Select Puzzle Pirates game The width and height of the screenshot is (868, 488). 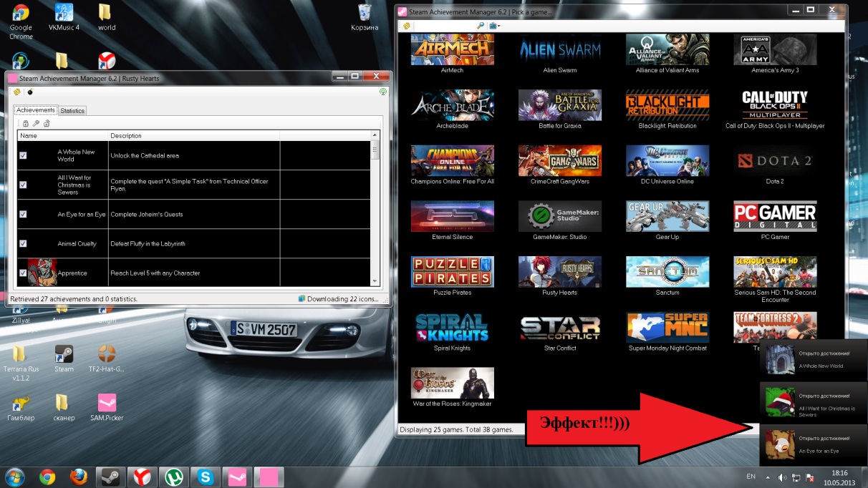452,271
